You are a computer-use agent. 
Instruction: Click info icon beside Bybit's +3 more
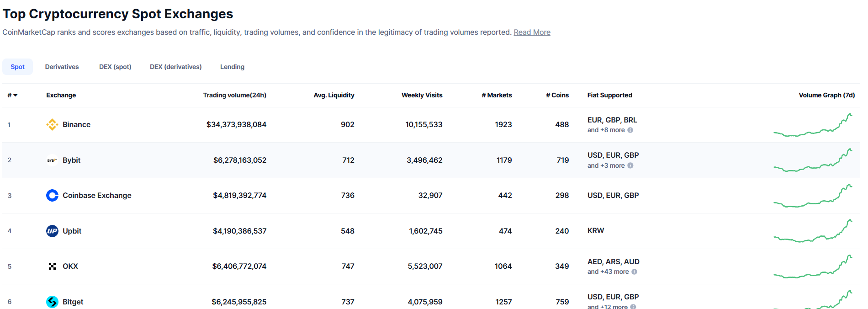pos(630,166)
